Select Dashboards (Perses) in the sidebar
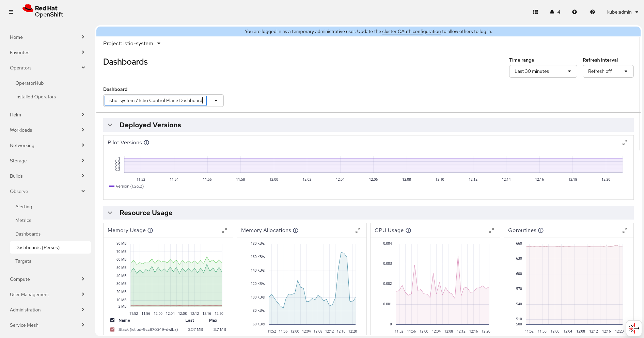The image size is (644, 338). click(37, 247)
